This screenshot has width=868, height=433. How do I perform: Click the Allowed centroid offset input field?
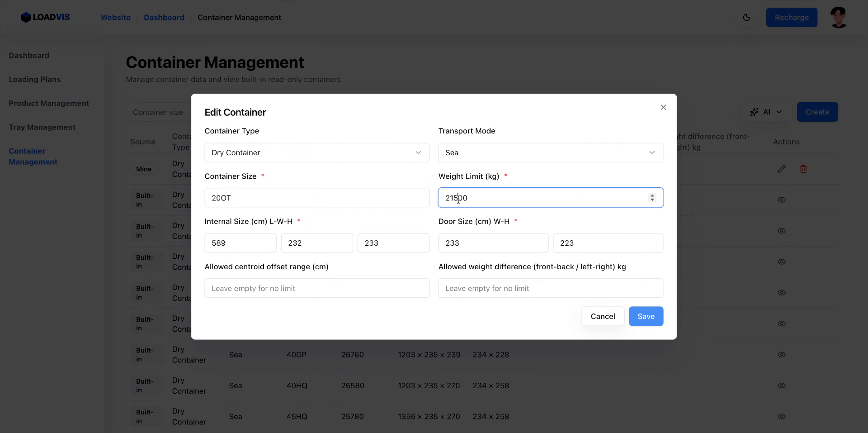(x=316, y=288)
